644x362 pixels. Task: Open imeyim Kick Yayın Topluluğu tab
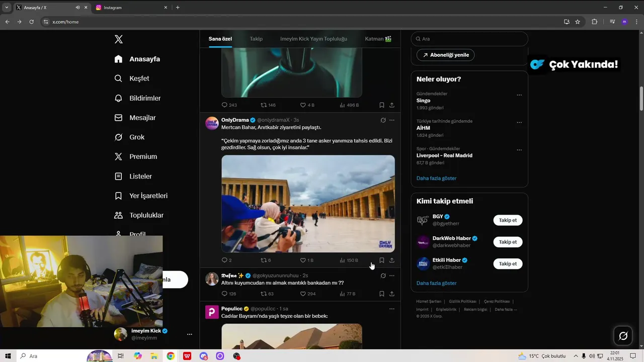[x=313, y=39]
